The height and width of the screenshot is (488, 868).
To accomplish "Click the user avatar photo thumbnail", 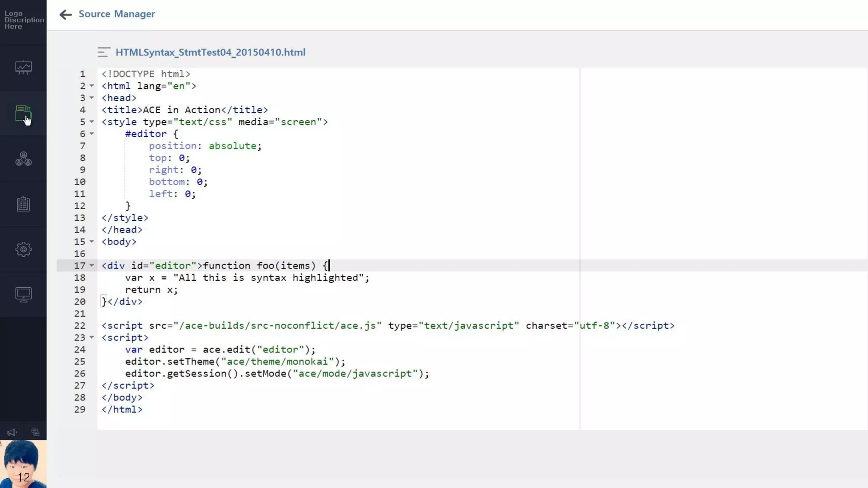I will pyautogui.click(x=23, y=464).
